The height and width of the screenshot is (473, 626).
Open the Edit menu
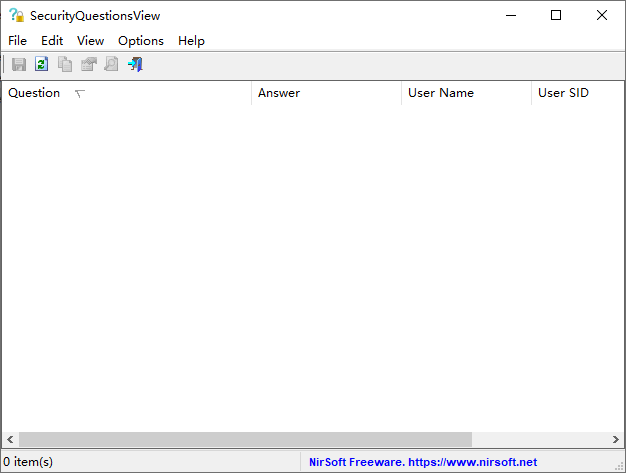click(52, 41)
